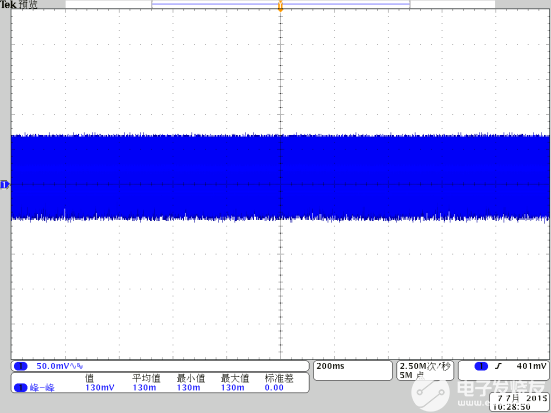Click the 130mV value reading
This screenshot has height=413, width=551.
(x=100, y=388)
